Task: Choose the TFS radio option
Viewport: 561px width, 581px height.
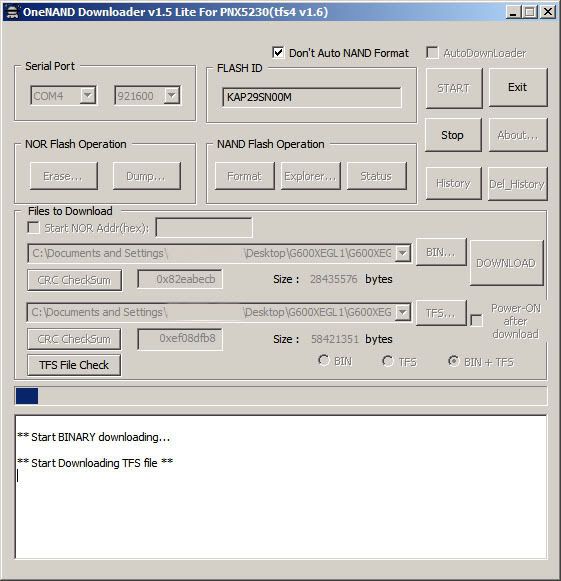Action: pos(388,361)
